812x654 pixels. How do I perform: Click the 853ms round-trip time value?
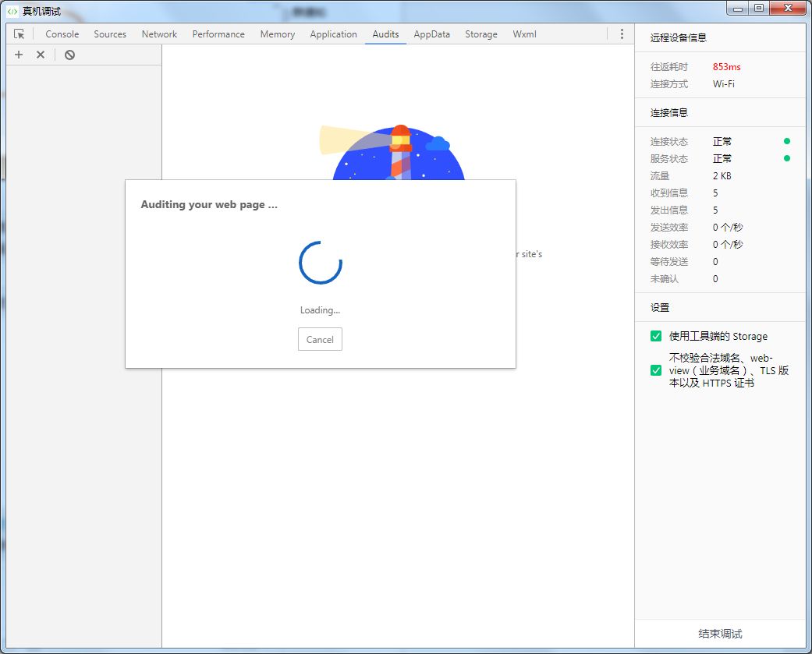point(726,67)
